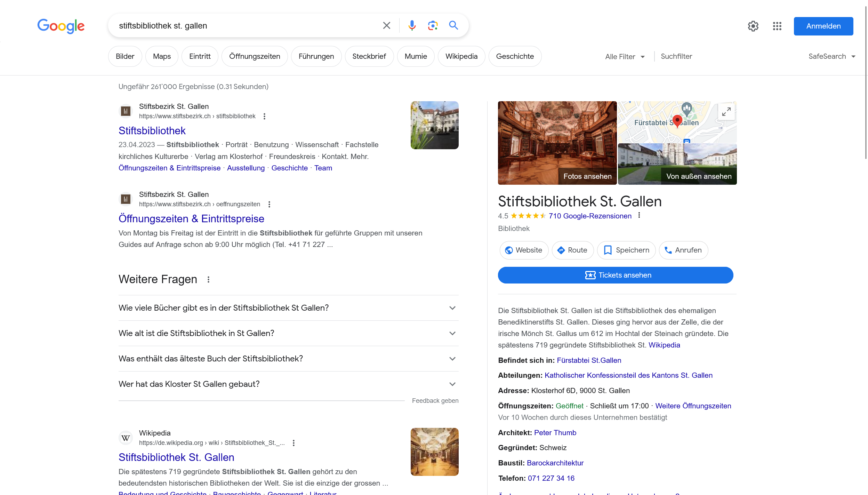Expand the map in knowledge panel
Image resolution: width=868 pixels, height=495 pixels.
[726, 112]
